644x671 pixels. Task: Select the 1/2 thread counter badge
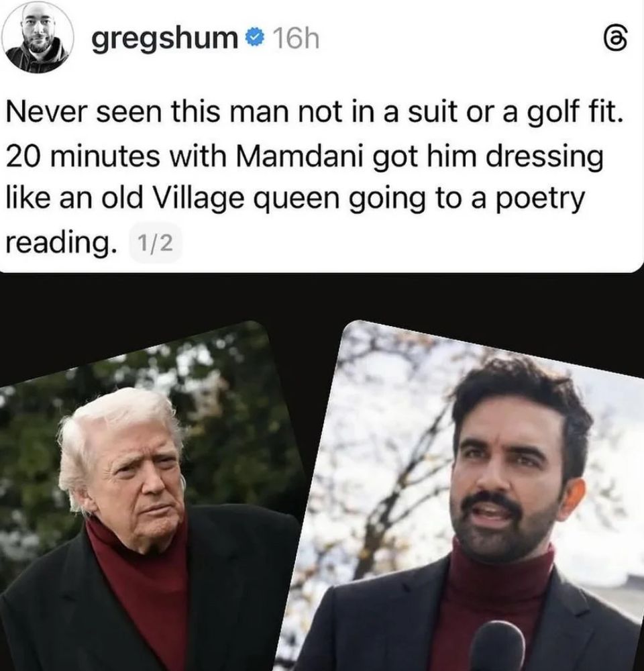coord(156,244)
